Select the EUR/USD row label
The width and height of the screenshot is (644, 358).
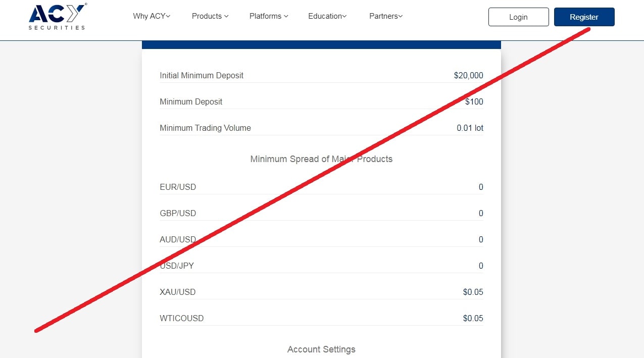coord(178,187)
